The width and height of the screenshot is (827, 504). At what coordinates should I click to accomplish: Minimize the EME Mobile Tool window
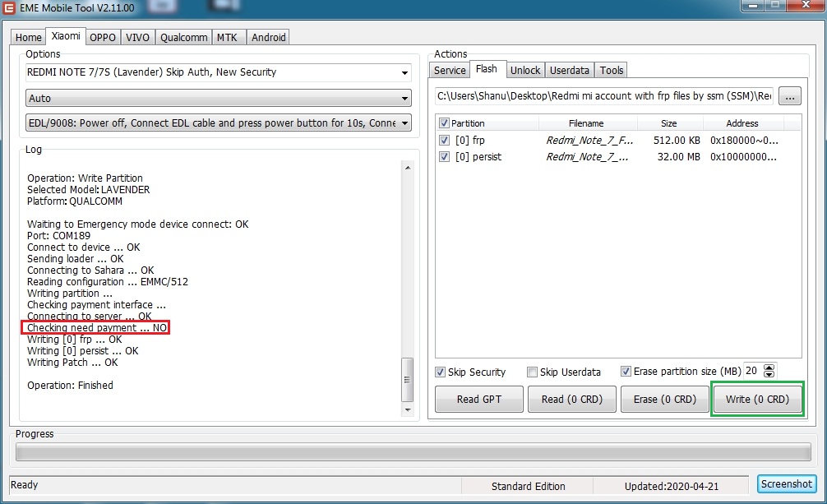(753, 5)
